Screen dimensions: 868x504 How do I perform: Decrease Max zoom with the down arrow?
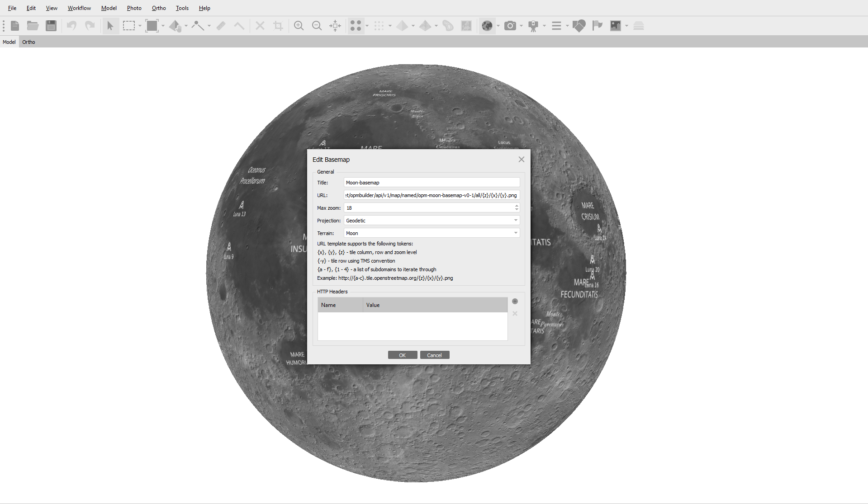[517, 210]
